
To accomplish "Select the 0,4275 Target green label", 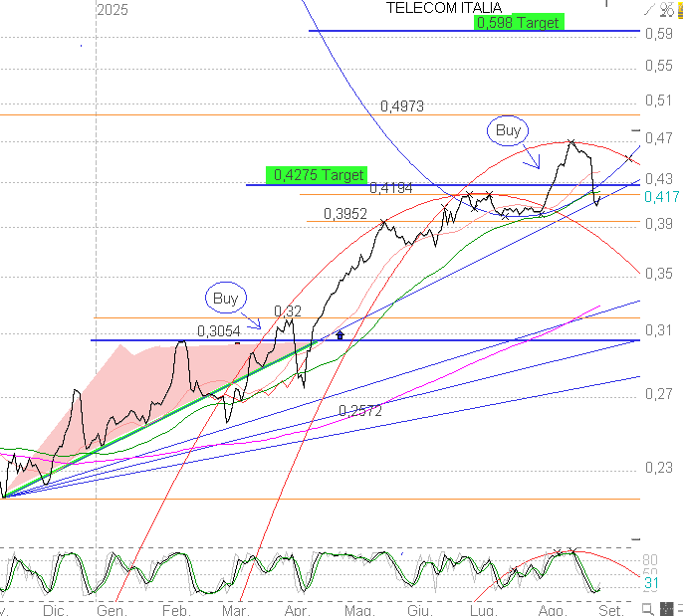I will tap(317, 175).
